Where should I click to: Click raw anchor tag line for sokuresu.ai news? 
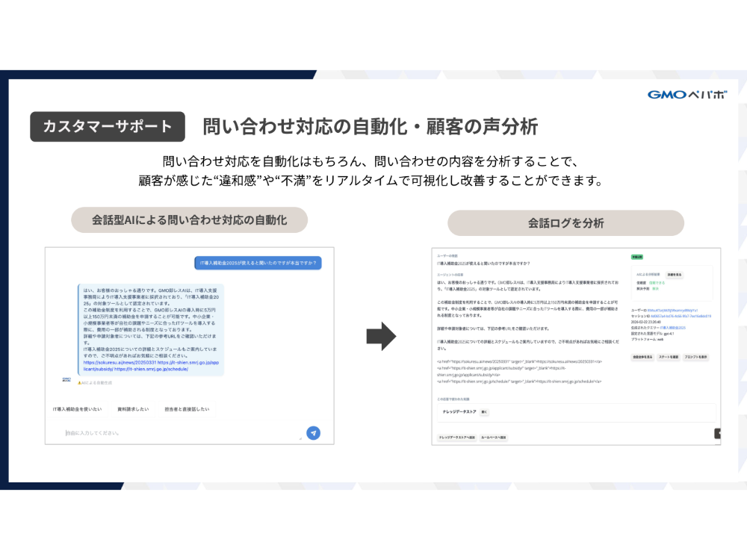coord(519,361)
